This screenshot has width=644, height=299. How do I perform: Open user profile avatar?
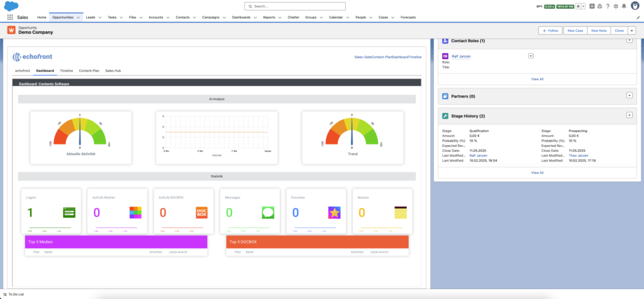tap(635, 6)
